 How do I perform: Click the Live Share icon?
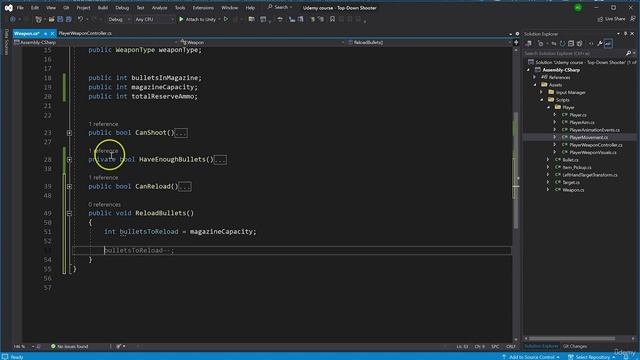[600, 19]
